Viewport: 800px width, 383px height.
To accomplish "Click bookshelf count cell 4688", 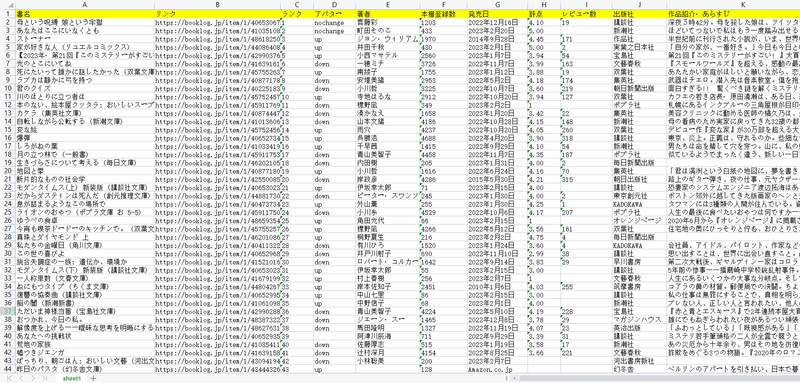I will pos(443,138).
